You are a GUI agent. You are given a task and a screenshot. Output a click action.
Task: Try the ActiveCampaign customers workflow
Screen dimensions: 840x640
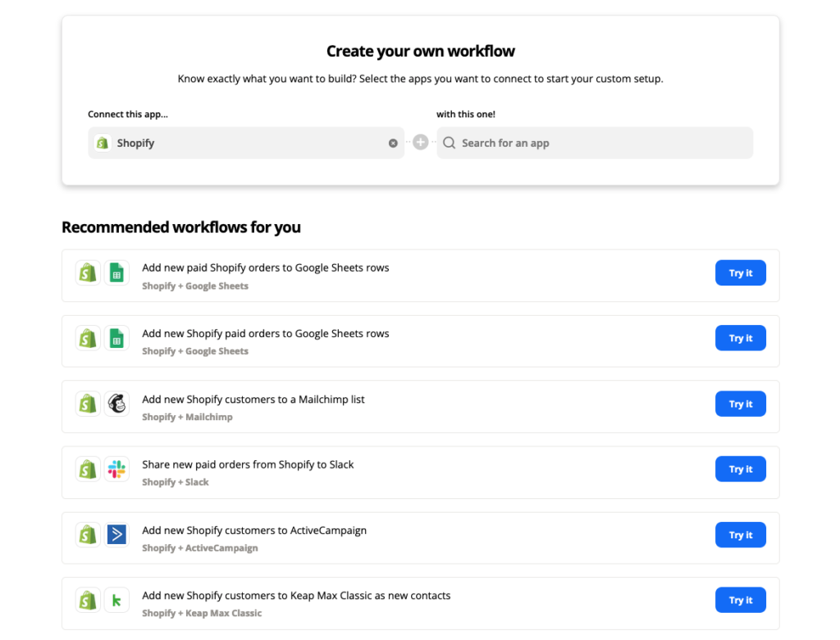click(741, 534)
